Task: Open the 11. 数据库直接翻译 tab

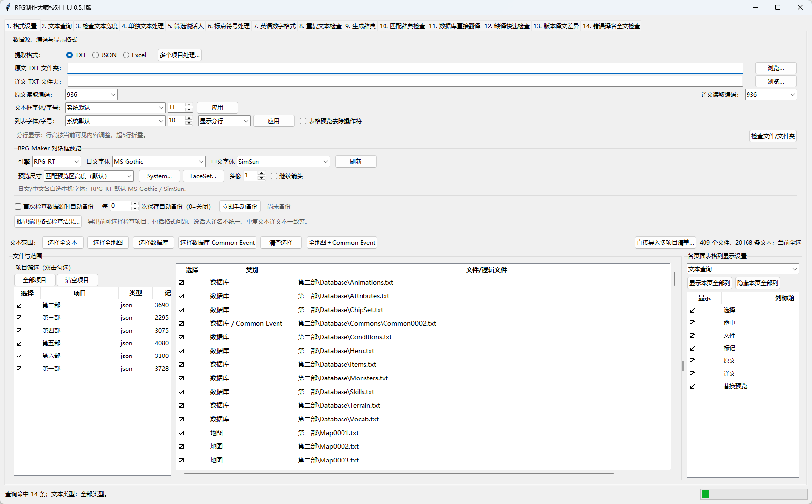Action: coord(455,26)
